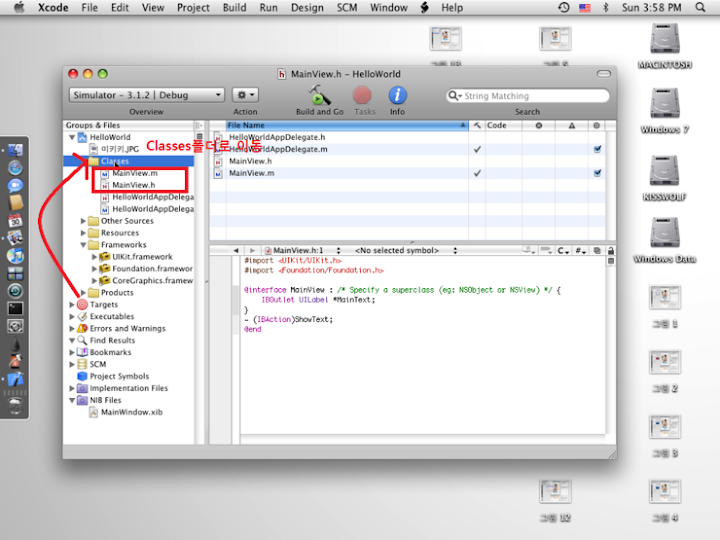Open the MainView.h:1 file history popup

(x=303, y=250)
